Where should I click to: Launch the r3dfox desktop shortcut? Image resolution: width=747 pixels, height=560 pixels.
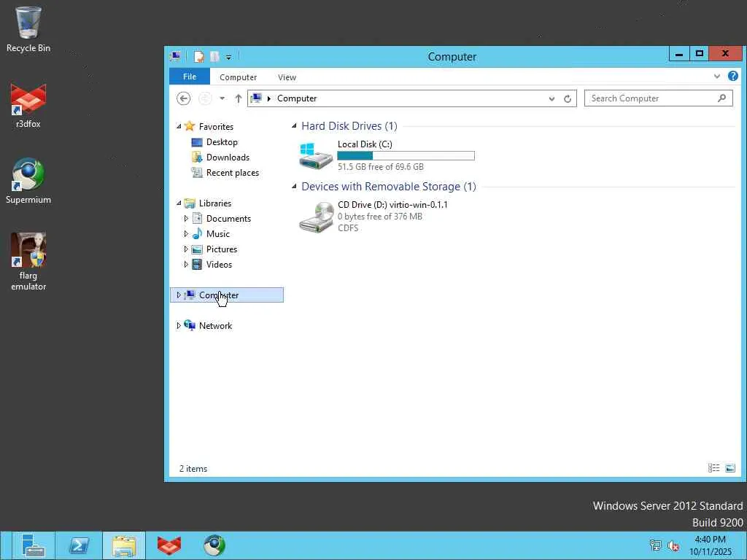coord(28,106)
